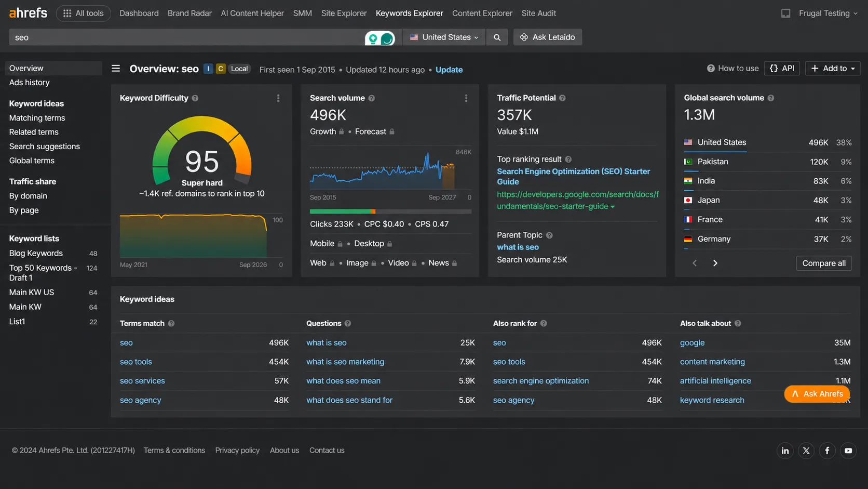Click help icon beside Traffic Potential
The image size is (868, 489).
point(562,98)
